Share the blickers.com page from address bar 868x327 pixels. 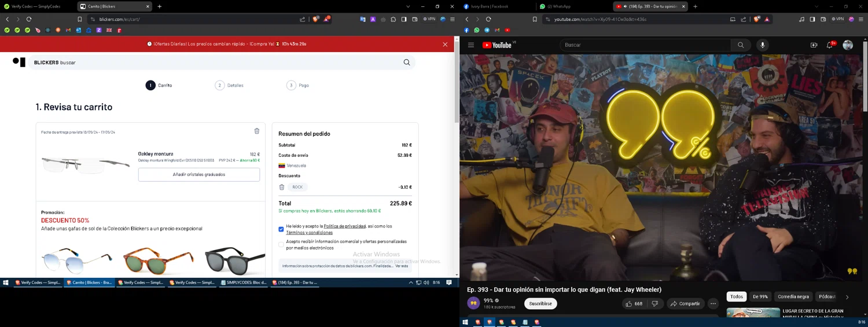[302, 19]
